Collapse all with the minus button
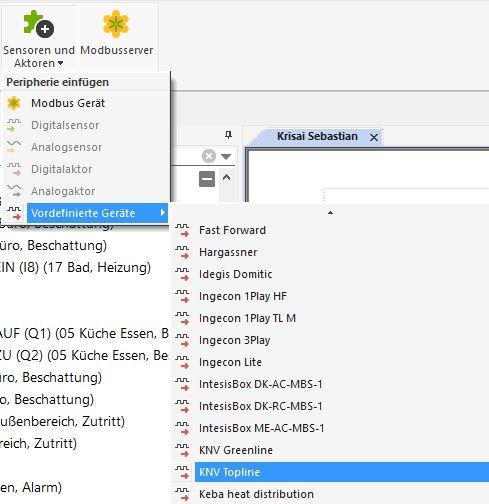This screenshot has width=489, height=504. coord(207,179)
